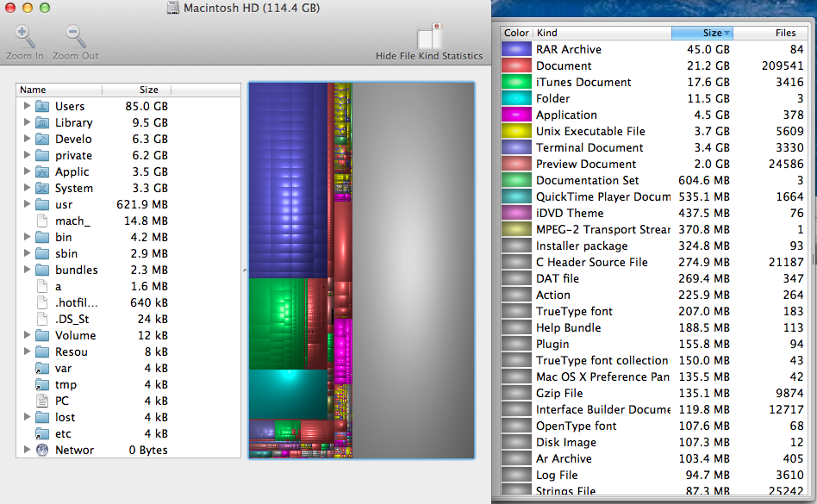Click the Folder cyan color swatch

click(516, 98)
